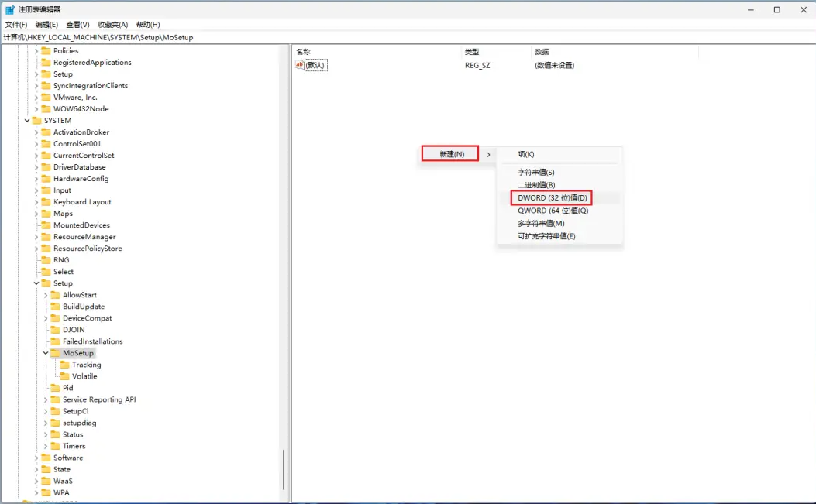Click the RegisteredApplications folder icon

tap(46, 63)
